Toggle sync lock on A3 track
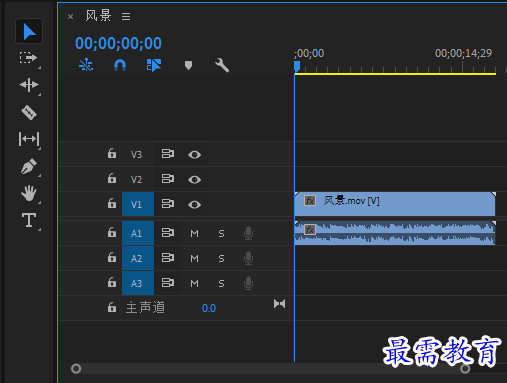Viewport: 507px width, 383px height. pyautogui.click(x=168, y=283)
